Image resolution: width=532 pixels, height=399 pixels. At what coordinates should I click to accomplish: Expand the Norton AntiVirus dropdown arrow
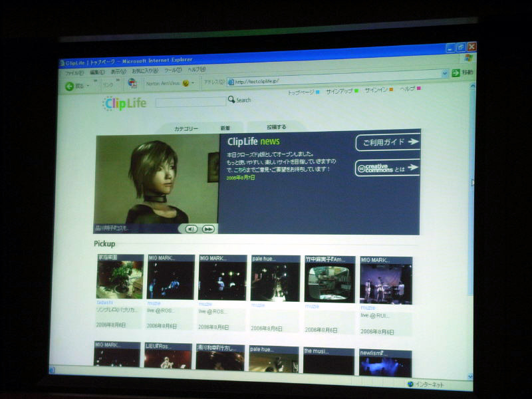(194, 84)
